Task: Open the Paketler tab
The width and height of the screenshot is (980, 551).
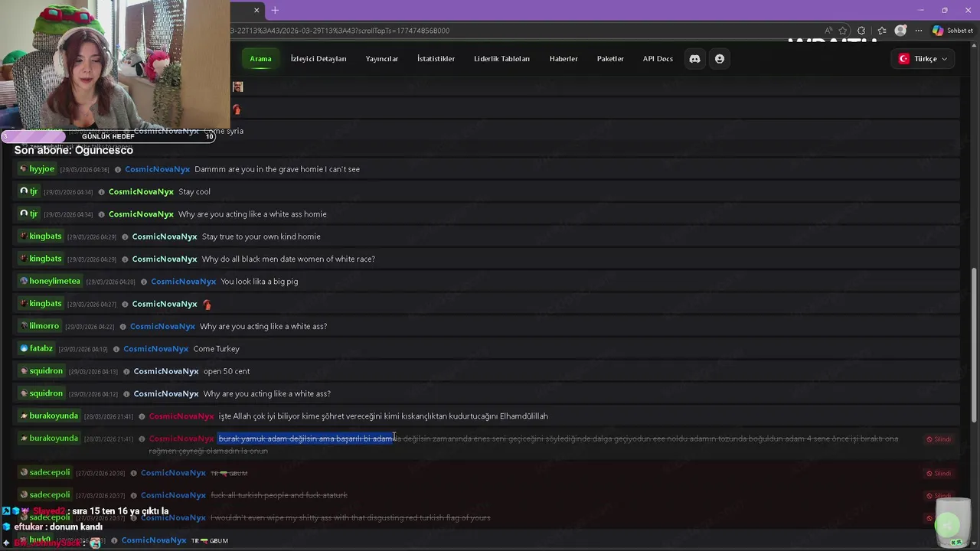Action: coord(610,59)
